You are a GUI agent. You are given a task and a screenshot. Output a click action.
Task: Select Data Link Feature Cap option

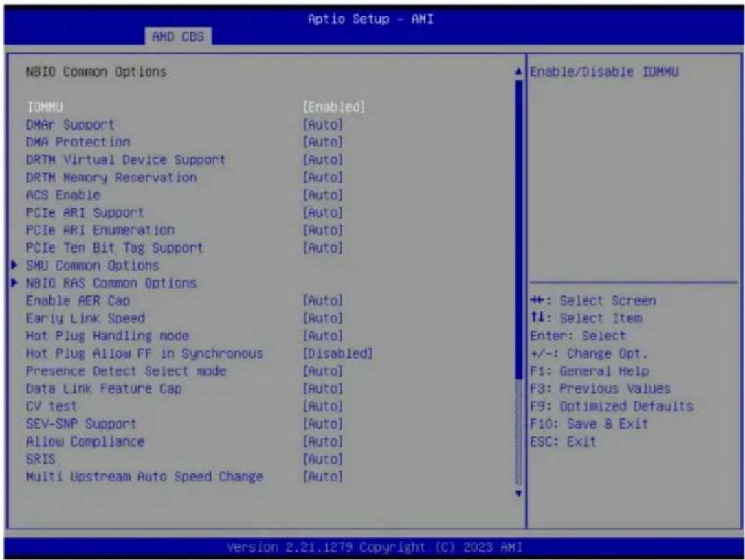[x=104, y=388]
